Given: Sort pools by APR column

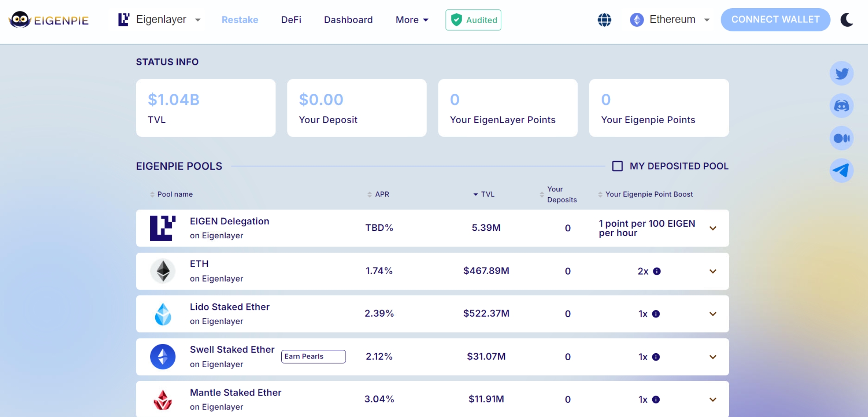Looking at the screenshot, I should [x=378, y=194].
